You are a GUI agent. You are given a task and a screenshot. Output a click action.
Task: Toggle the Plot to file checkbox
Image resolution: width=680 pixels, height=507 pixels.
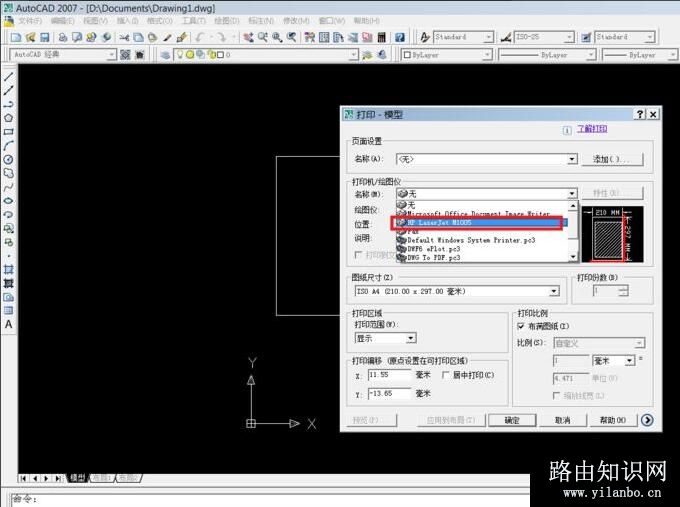(x=358, y=255)
